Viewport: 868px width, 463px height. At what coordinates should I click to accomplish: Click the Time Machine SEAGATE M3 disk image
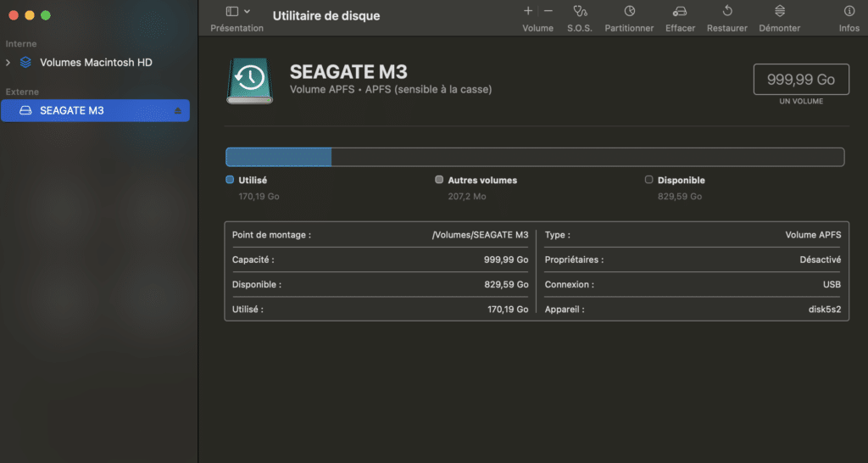(250, 81)
